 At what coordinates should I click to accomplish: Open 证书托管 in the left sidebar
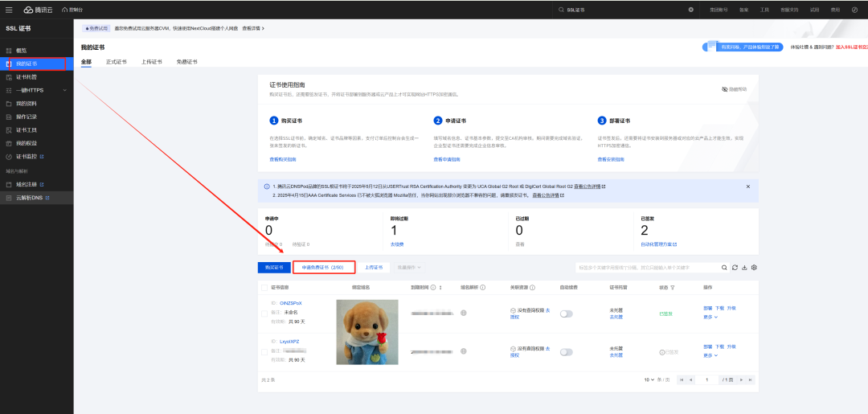coord(27,77)
